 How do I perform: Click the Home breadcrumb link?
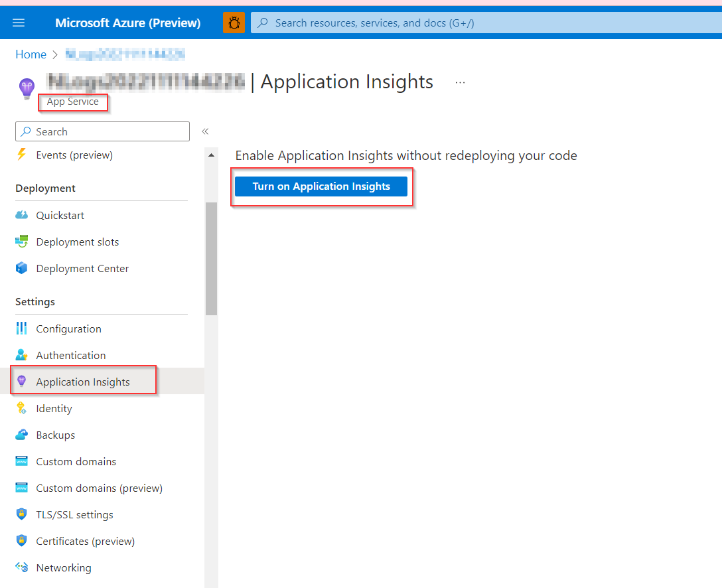31,54
